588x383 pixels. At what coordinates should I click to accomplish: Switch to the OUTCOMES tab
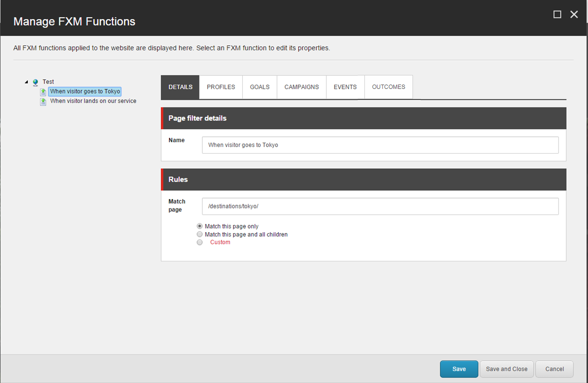388,87
